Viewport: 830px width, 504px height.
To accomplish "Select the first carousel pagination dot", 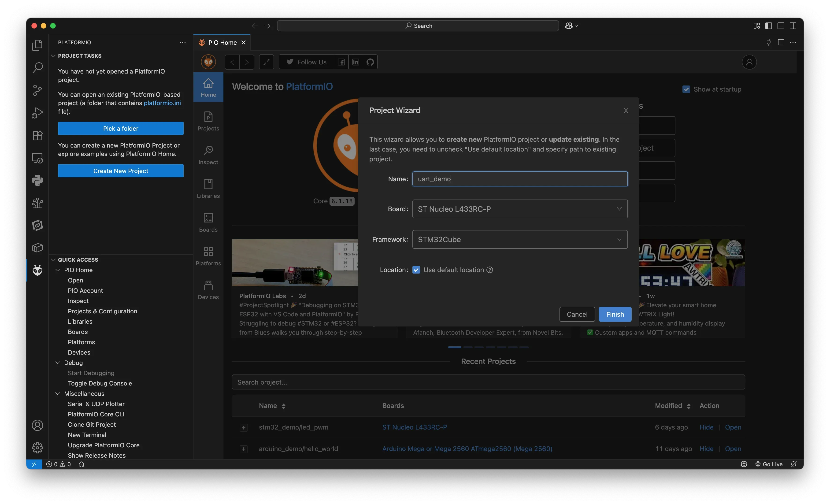I will point(455,347).
